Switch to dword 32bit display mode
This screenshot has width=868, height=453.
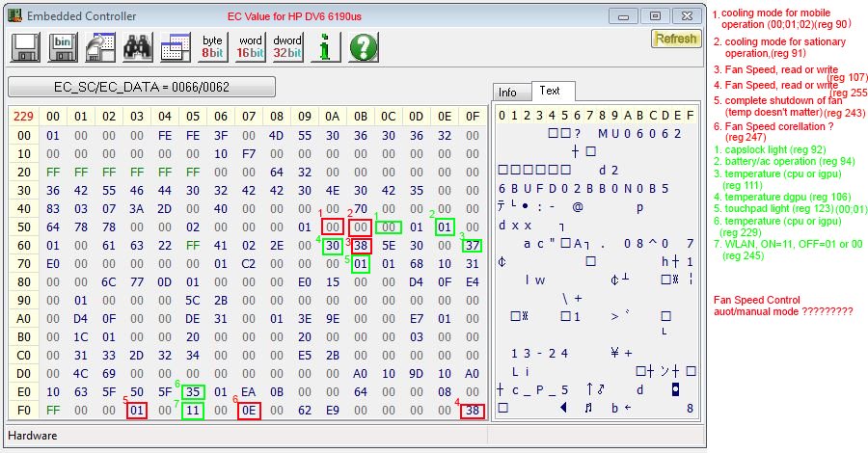(287, 47)
